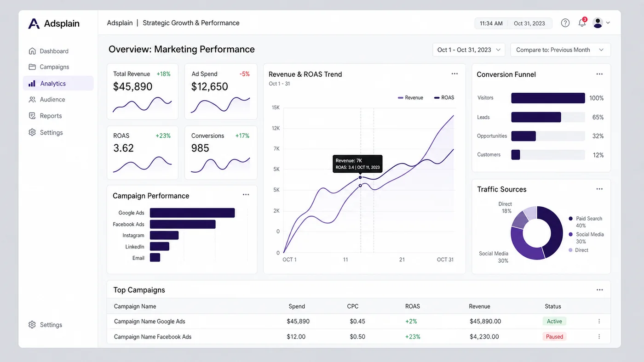Click $4,230.00 revenue cell
644x362 pixels.
point(484,337)
